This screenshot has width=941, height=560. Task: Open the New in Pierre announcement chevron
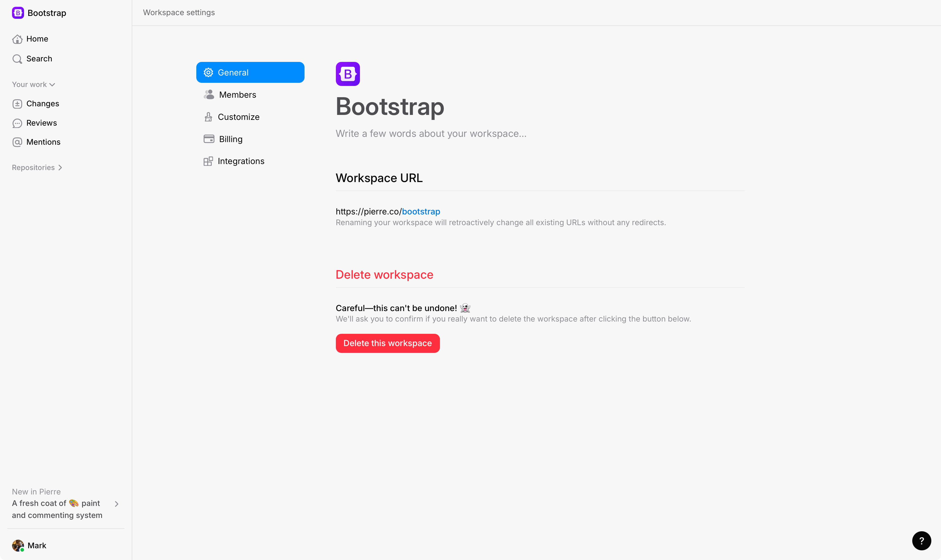[x=116, y=504]
